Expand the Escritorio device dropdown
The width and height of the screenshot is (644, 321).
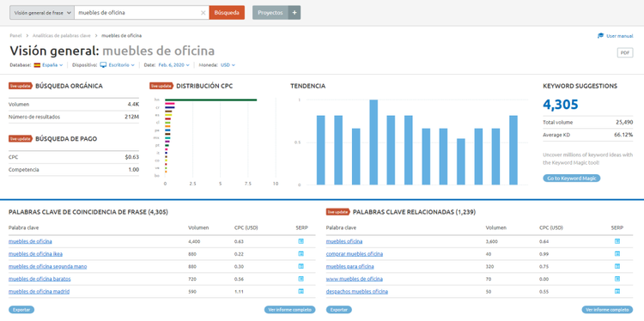point(121,65)
